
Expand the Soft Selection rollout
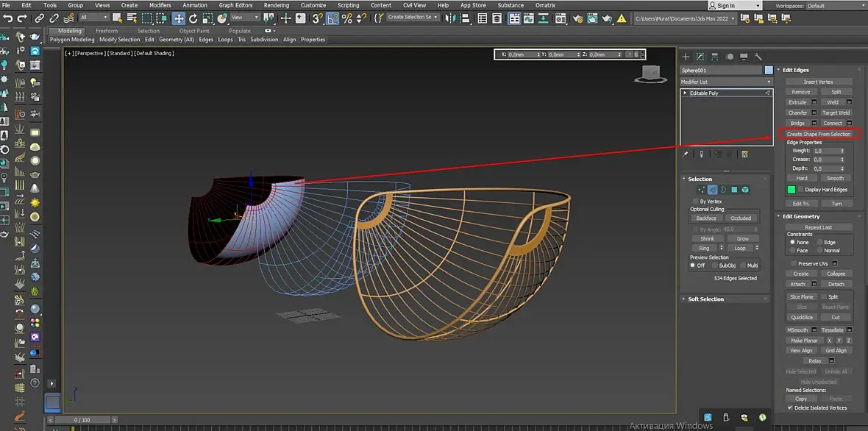[x=705, y=299]
